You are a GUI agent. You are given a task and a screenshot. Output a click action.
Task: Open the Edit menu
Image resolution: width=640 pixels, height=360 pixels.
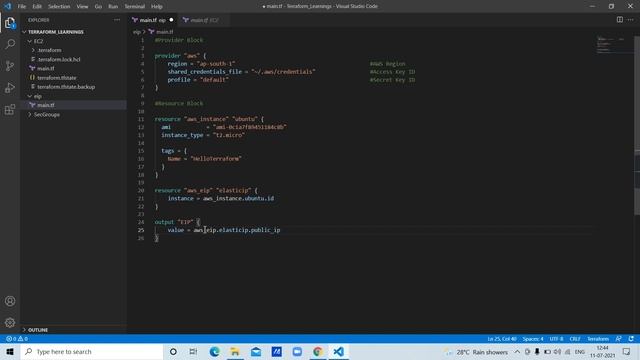[x=37, y=7]
